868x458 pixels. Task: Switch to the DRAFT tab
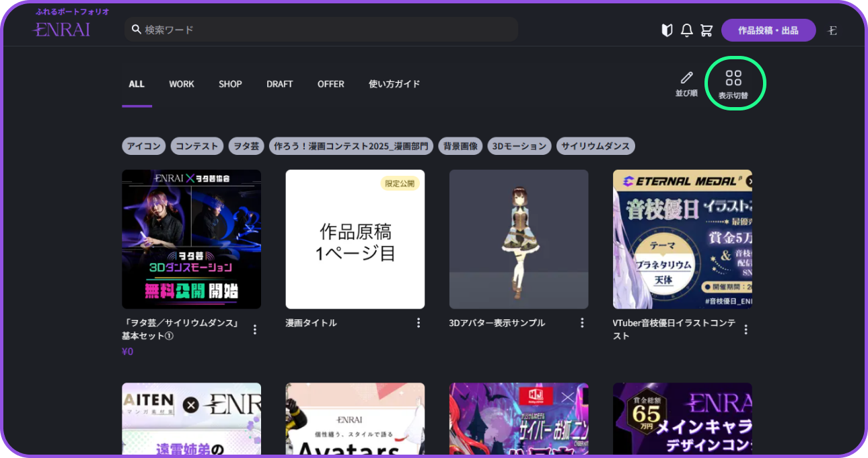point(280,84)
